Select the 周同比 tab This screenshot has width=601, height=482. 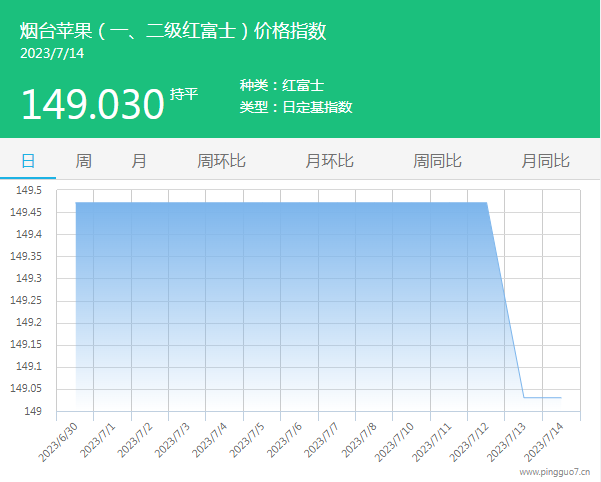click(437, 161)
